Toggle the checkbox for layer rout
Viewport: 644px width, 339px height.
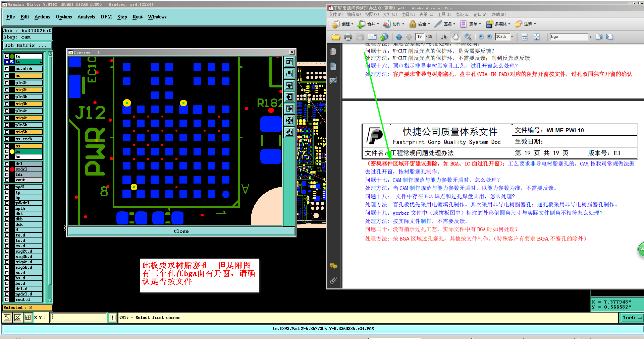pos(7,180)
